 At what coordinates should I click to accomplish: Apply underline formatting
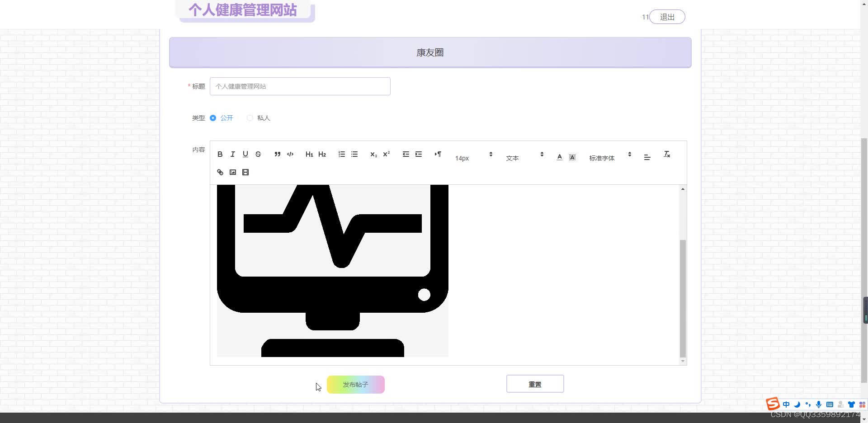click(245, 154)
